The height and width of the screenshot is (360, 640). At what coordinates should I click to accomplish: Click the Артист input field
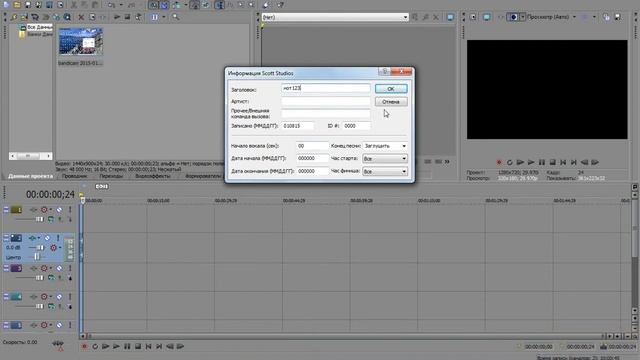pyautogui.click(x=325, y=101)
